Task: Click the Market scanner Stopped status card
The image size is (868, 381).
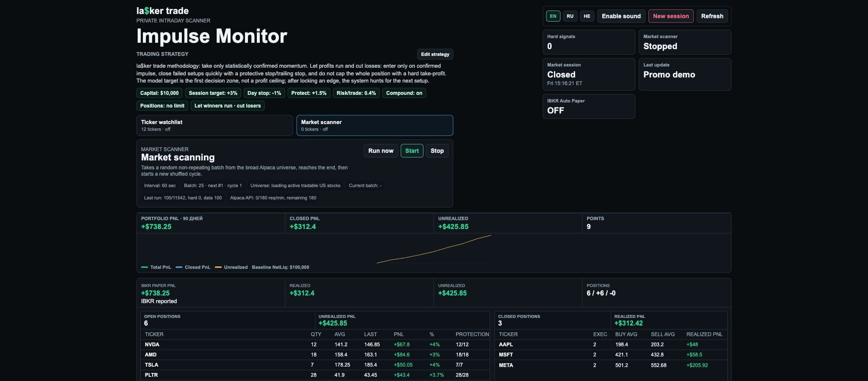Action: click(x=685, y=42)
